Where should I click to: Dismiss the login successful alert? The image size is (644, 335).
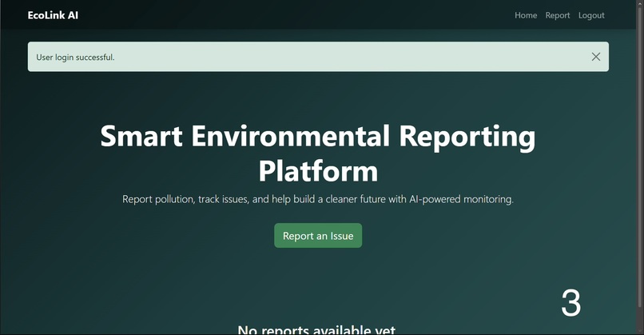[595, 57]
